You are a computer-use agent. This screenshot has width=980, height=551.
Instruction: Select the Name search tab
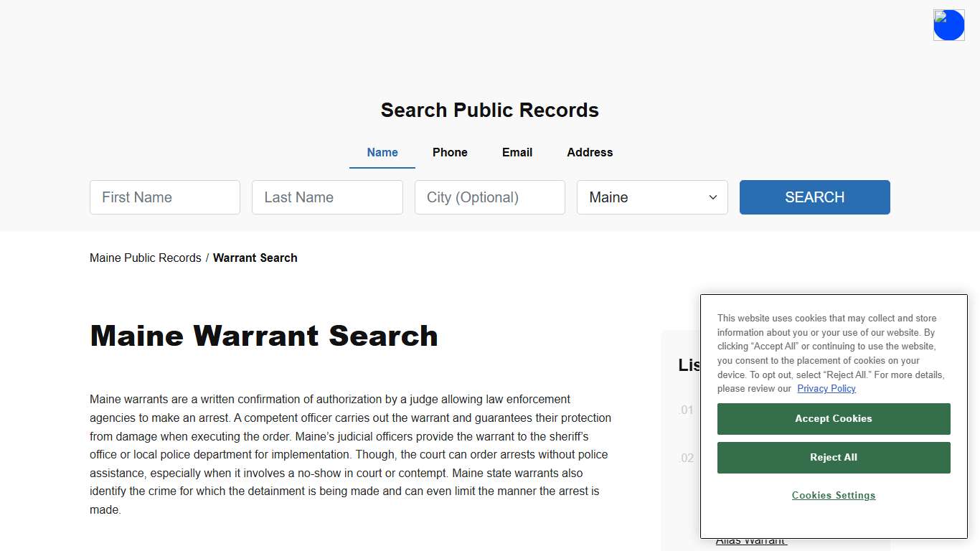[382, 152]
